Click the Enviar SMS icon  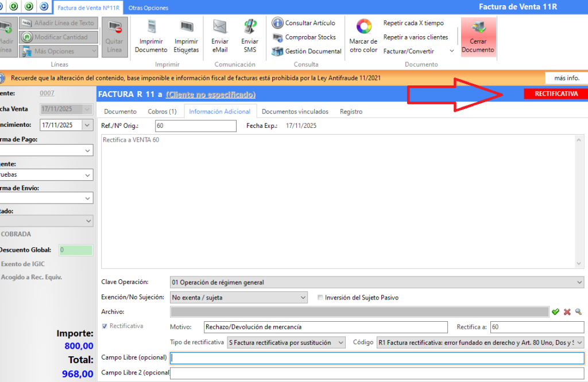pos(250,28)
